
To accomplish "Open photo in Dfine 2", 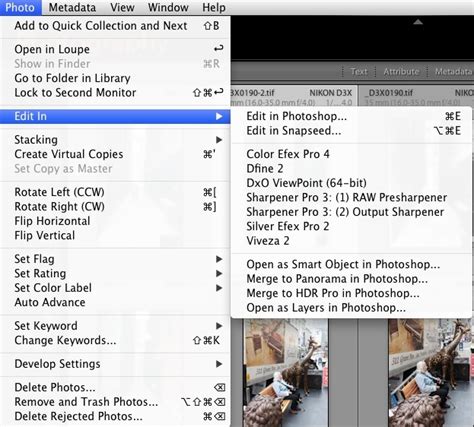I will click(351, 169).
